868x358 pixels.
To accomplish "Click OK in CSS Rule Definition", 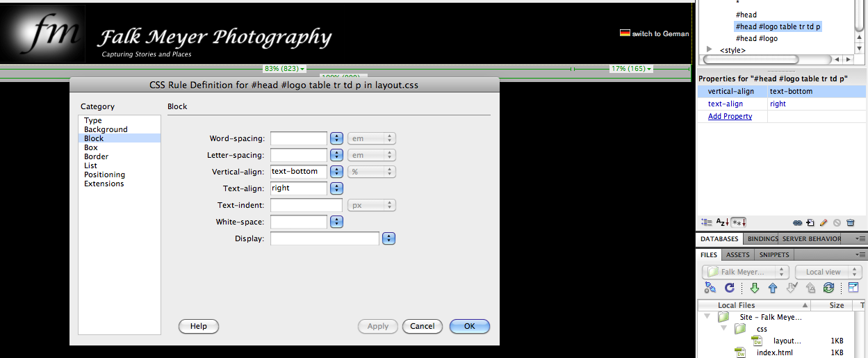I will coord(470,326).
